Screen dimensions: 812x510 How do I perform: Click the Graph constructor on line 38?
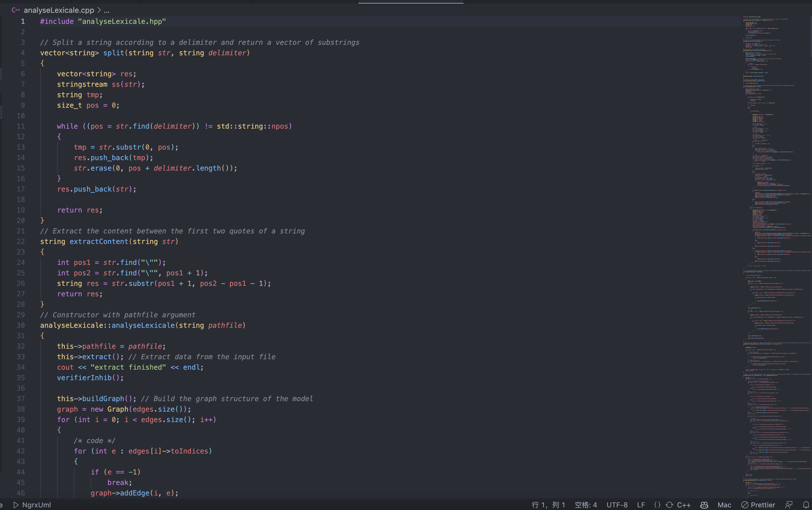[x=118, y=409]
